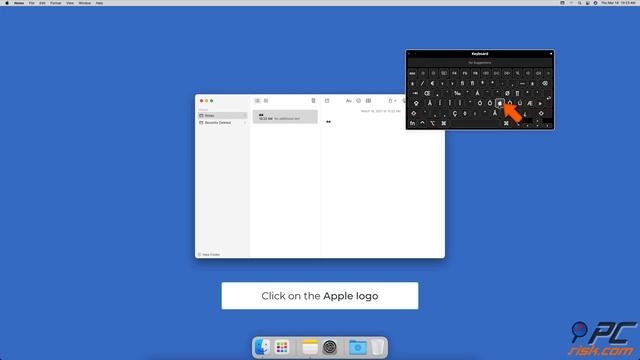Click the Ç key on the keyboard
This screenshot has height=360, width=640.
point(455,113)
